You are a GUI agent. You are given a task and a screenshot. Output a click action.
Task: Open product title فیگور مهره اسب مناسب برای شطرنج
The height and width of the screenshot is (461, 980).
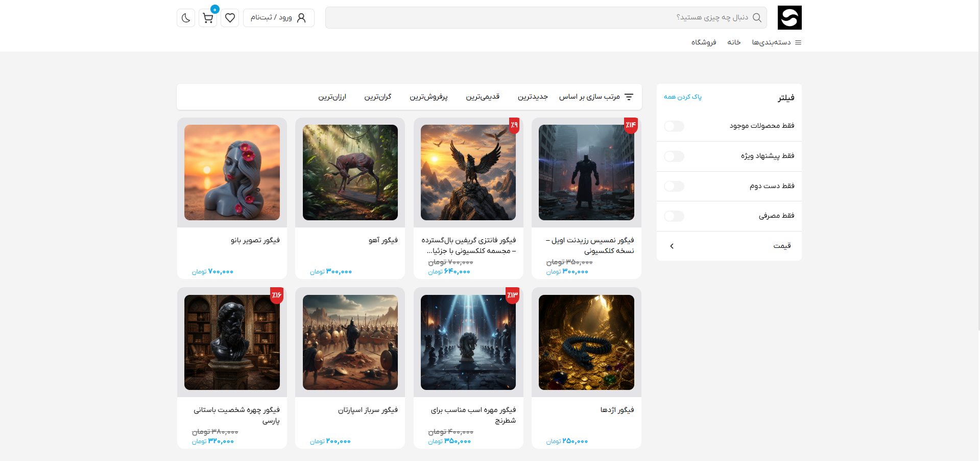(x=473, y=415)
